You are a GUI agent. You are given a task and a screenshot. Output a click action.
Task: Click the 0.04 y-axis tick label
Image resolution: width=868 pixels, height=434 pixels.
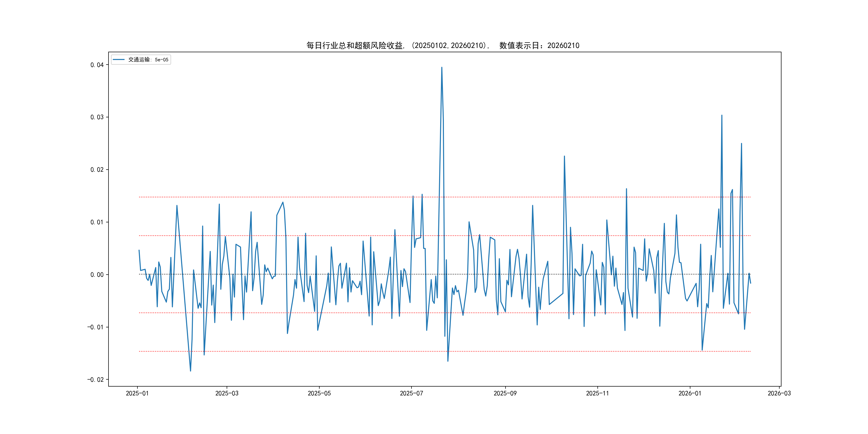point(97,65)
